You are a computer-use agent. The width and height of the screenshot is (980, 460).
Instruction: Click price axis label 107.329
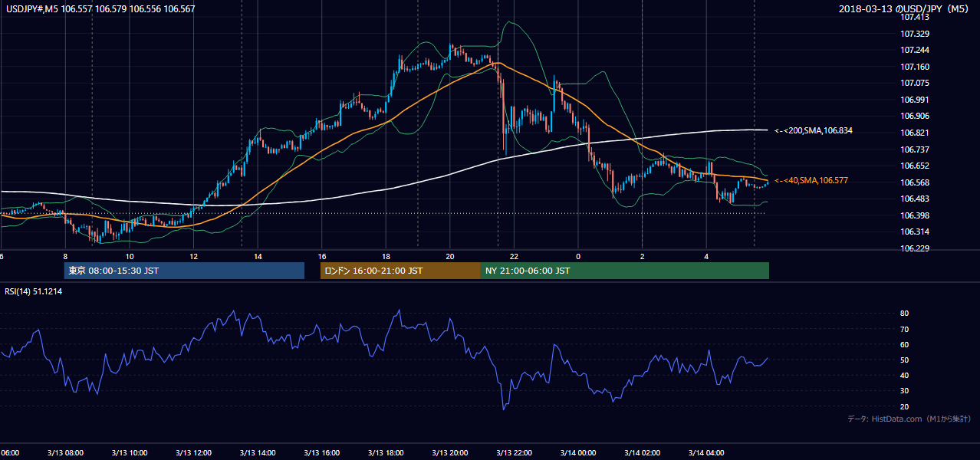tap(914, 34)
